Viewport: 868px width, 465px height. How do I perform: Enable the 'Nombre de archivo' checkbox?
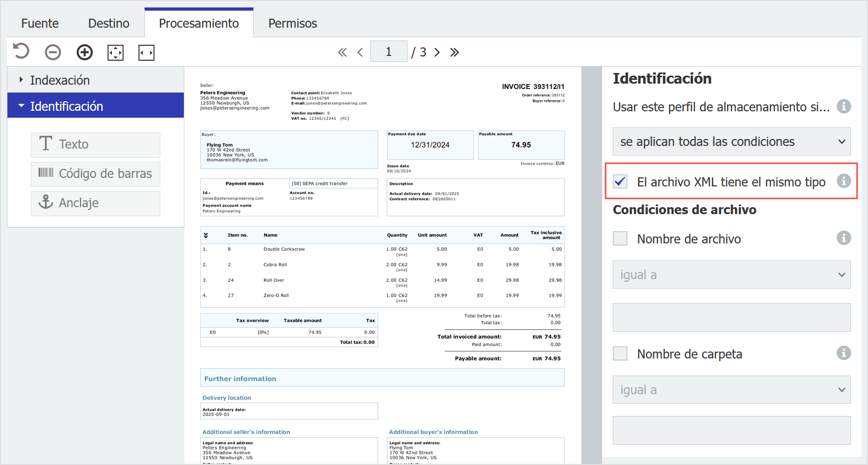620,239
